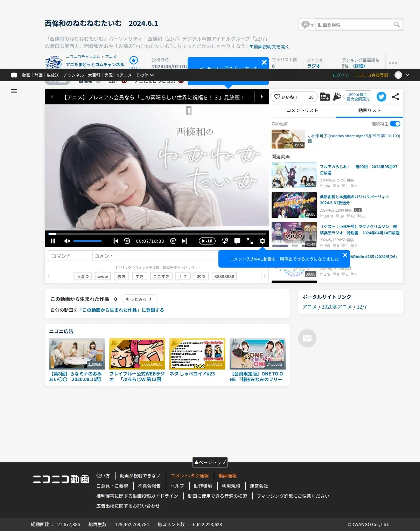This screenshot has width=420, height=531.
Task: Toggle repeat playback loop icon
Action: 225,241
